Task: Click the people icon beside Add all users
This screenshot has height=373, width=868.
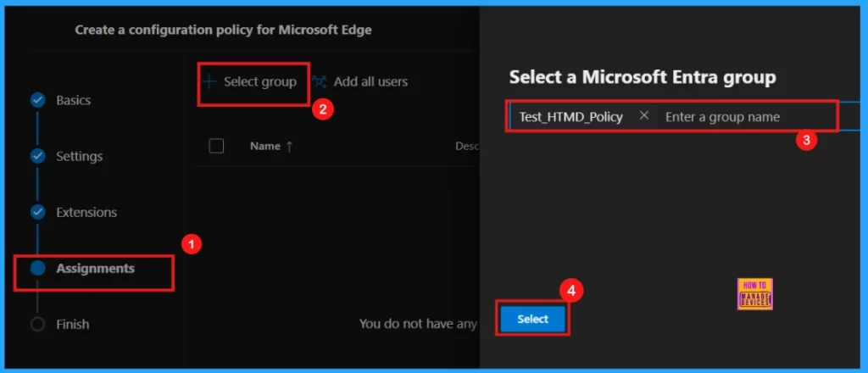Action: (320, 82)
